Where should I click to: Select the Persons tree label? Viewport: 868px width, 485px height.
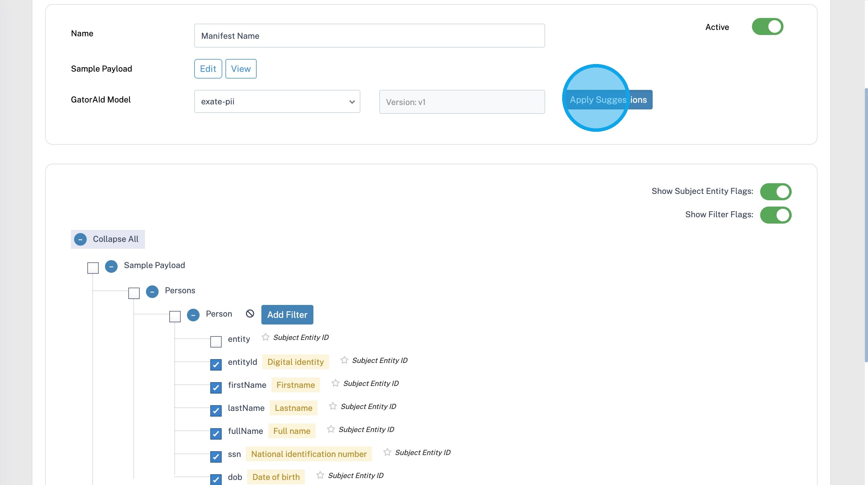click(180, 290)
